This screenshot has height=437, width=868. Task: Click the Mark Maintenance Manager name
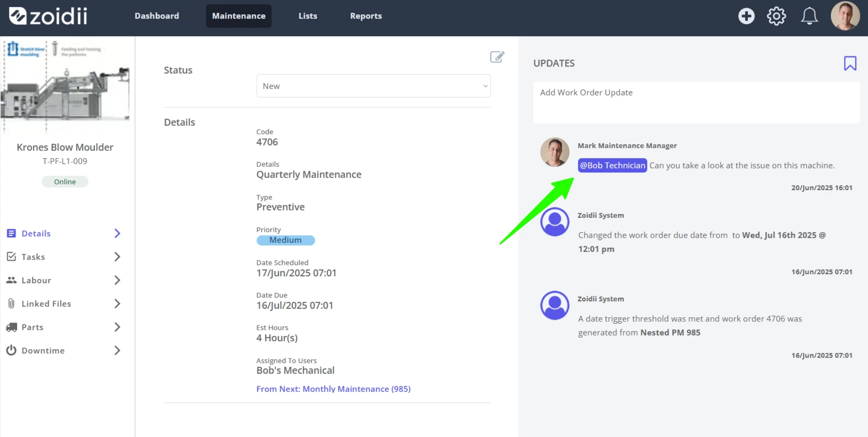tap(627, 146)
